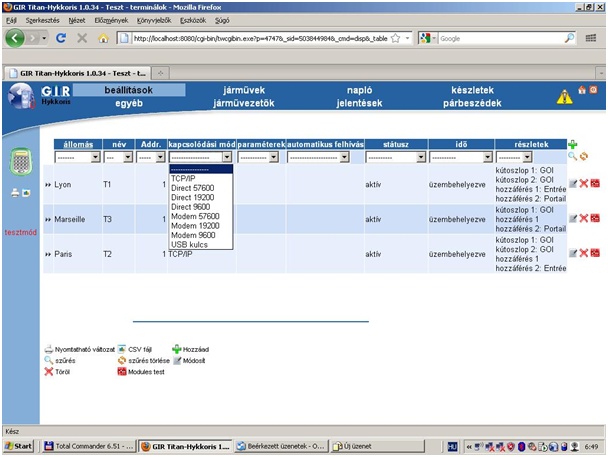Open the beállítások navigation tab
Viewport: 608px width, 457px height.
click(x=129, y=90)
